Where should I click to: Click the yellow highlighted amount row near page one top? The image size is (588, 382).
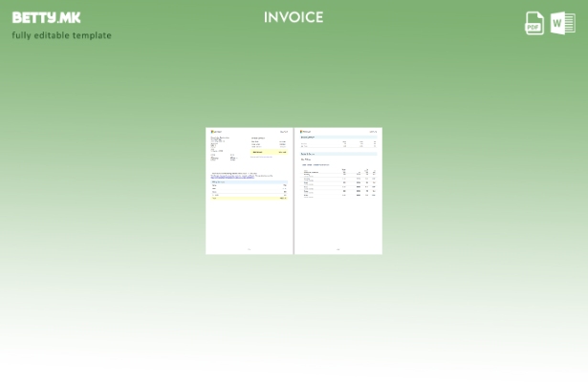click(269, 151)
